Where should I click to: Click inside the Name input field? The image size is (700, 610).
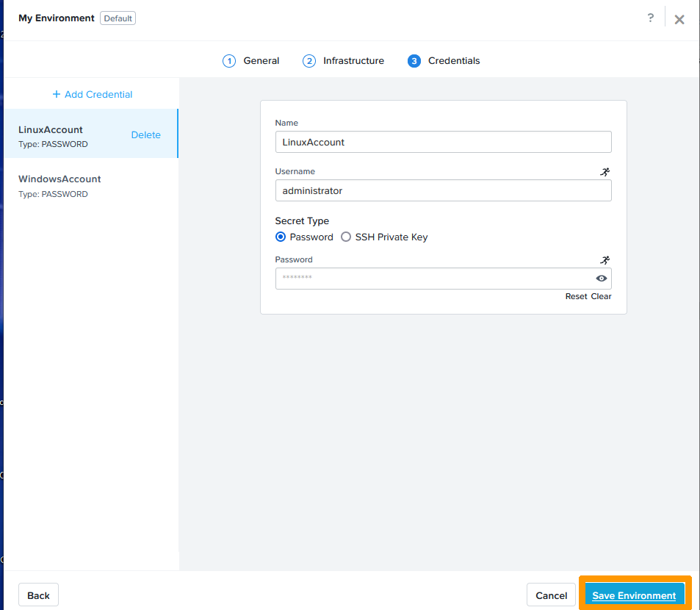[x=443, y=142]
